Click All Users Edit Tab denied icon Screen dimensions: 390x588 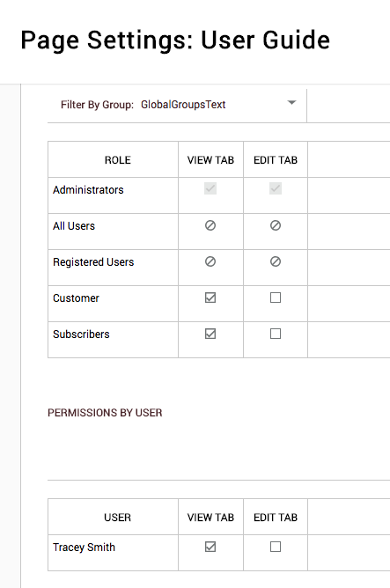[276, 225]
